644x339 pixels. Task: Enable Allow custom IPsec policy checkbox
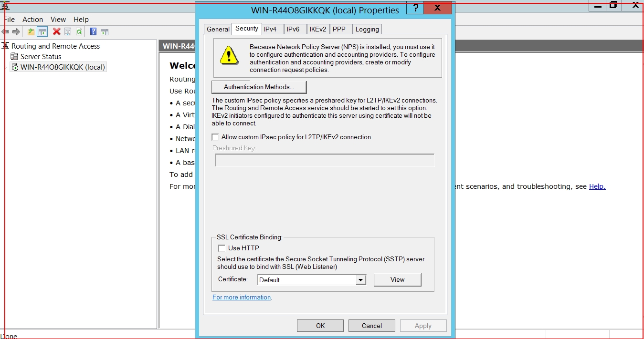[215, 137]
